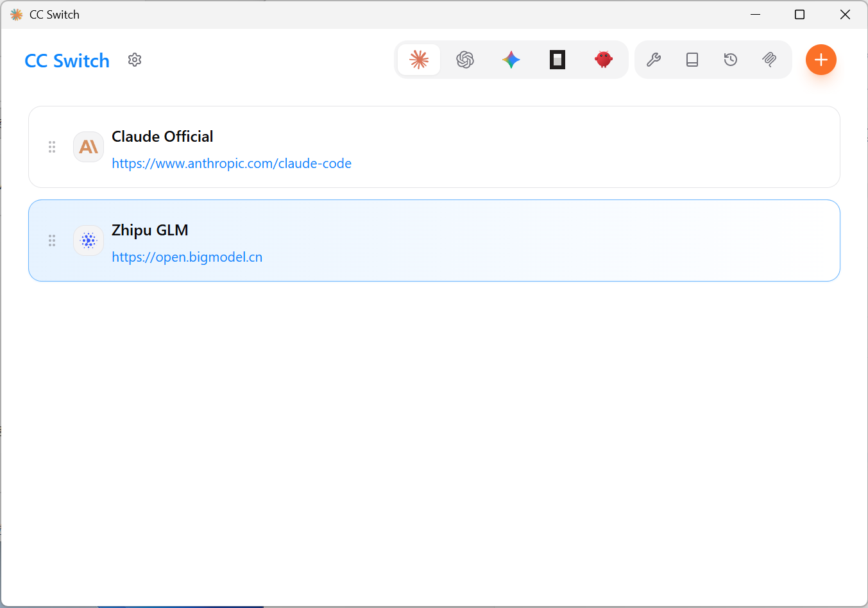The width and height of the screenshot is (868, 608).
Task: Open the open.bigmodel.cn link
Action: point(187,257)
